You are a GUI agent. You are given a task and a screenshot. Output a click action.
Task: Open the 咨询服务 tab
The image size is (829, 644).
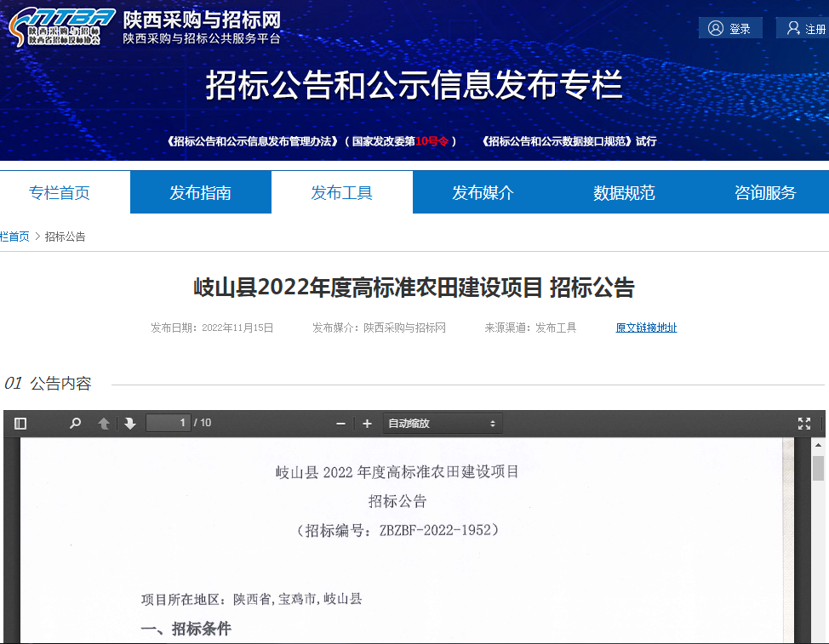(x=765, y=192)
